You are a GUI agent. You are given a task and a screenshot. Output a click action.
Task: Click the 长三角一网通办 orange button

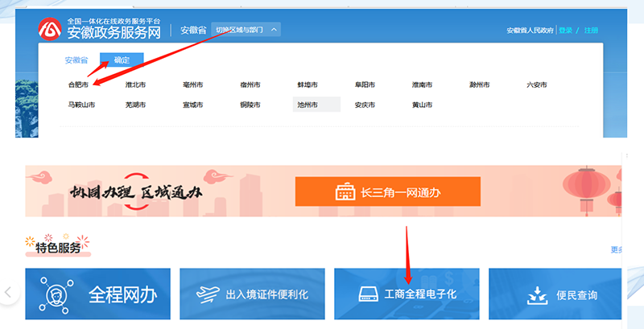(388, 191)
